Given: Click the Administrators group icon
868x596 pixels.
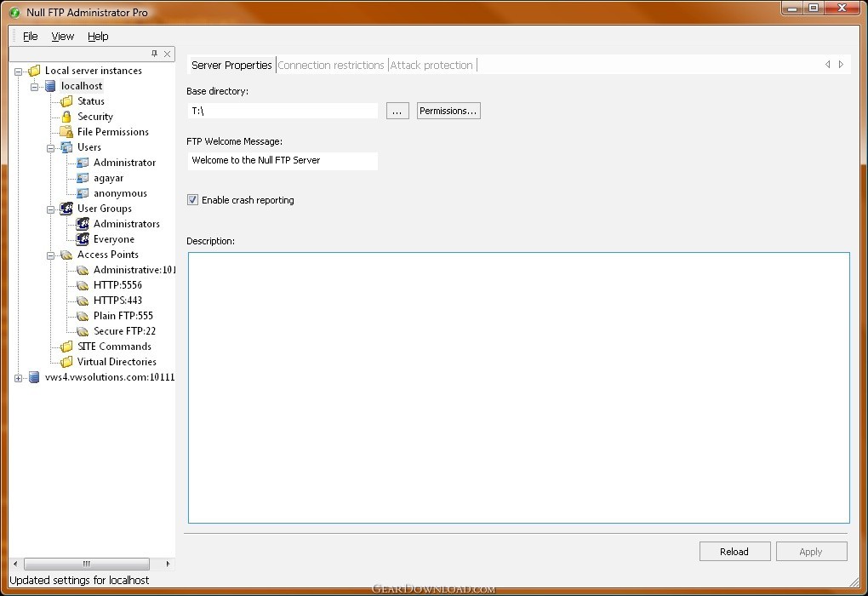Looking at the screenshot, I should (x=83, y=224).
